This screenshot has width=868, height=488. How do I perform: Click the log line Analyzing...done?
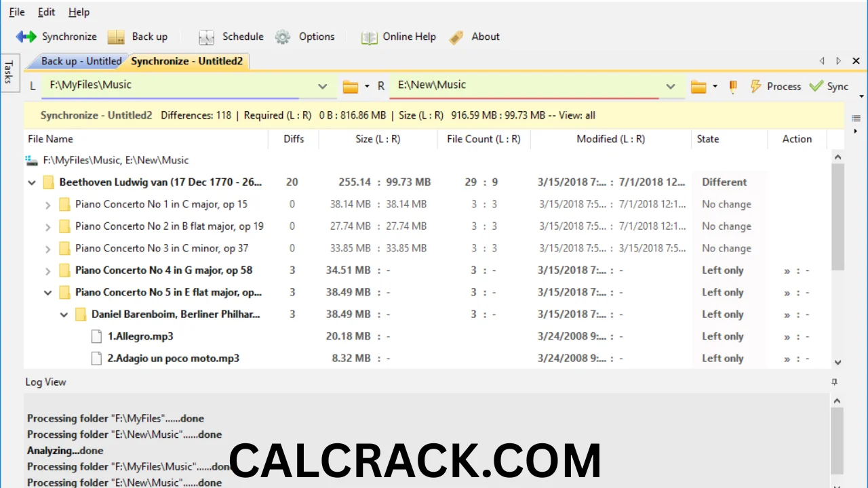click(x=65, y=451)
